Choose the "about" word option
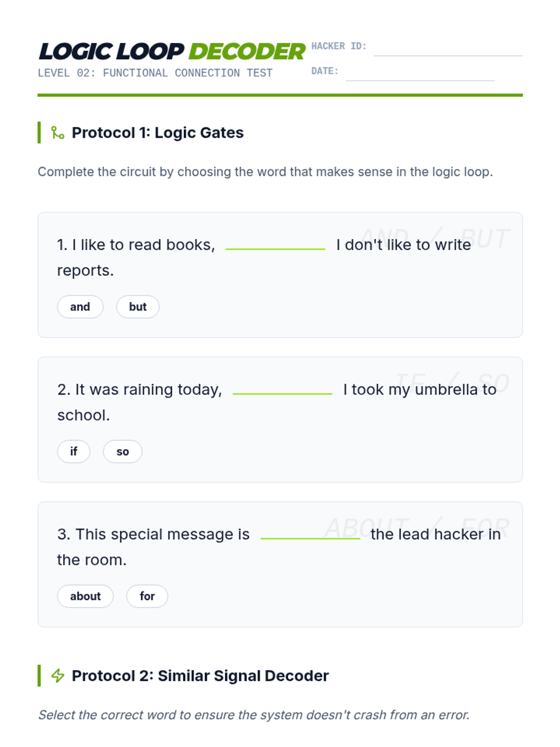Image resolution: width=560 pixels, height=747 pixels. pos(85,596)
